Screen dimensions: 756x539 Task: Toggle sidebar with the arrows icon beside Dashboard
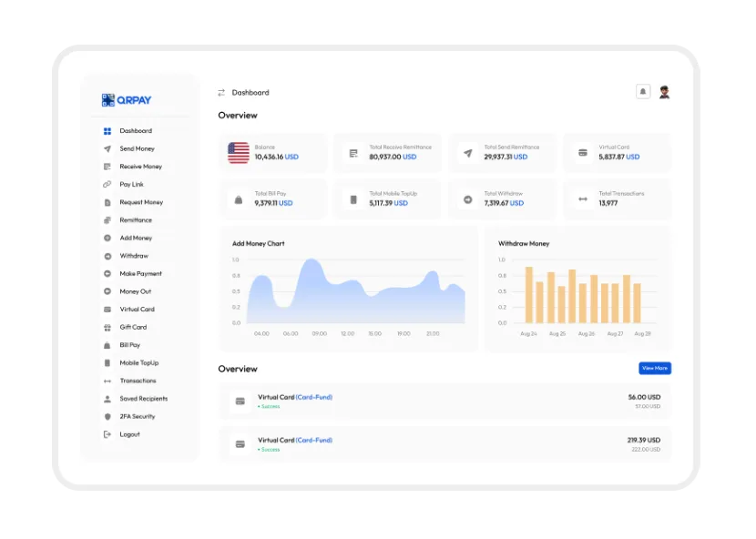tap(221, 93)
